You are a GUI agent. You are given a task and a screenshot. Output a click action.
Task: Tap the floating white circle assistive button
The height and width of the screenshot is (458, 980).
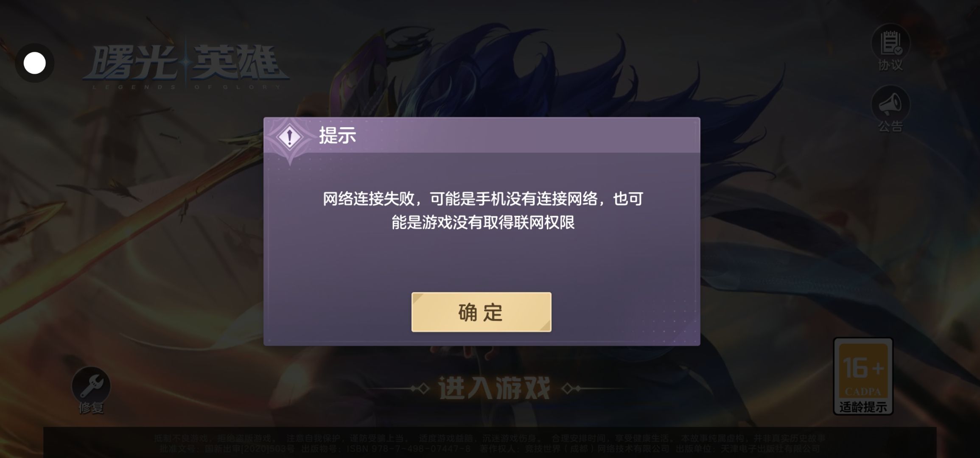[x=34, y=63]
